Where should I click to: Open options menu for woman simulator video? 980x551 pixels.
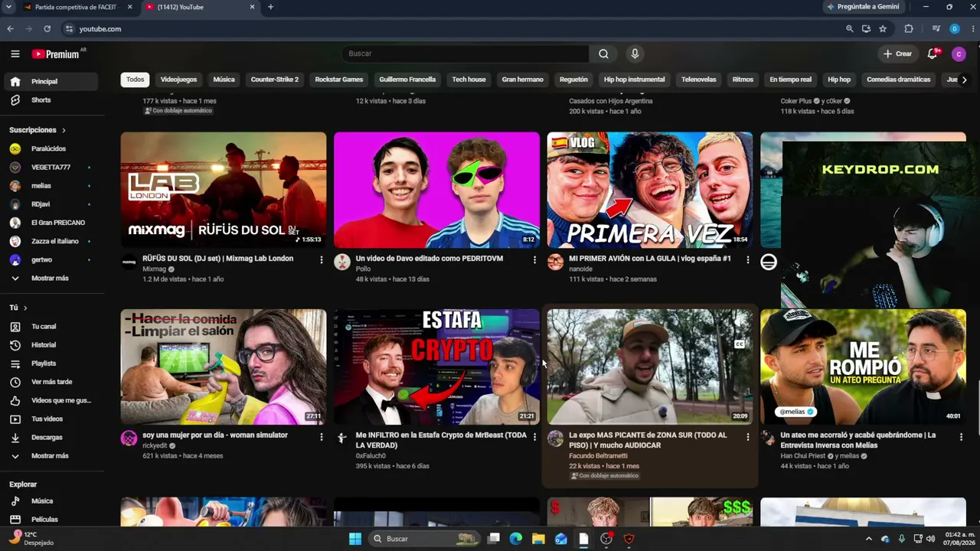(x=322, y=436)
